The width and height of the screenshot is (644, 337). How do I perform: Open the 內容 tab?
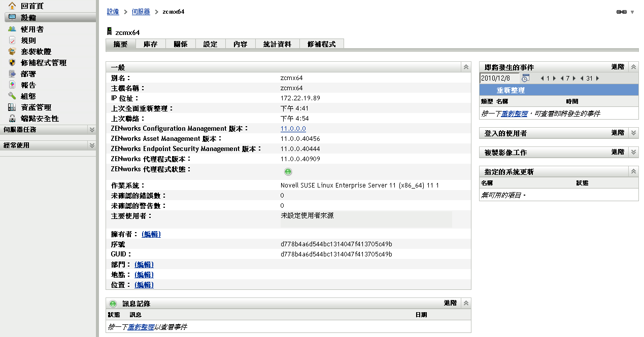pos(241,44)
